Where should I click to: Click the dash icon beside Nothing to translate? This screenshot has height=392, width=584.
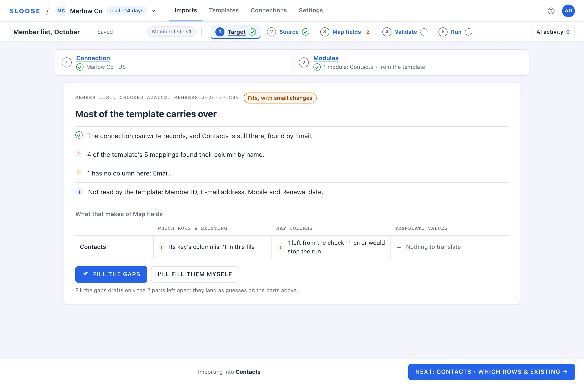tap(399, 247)
